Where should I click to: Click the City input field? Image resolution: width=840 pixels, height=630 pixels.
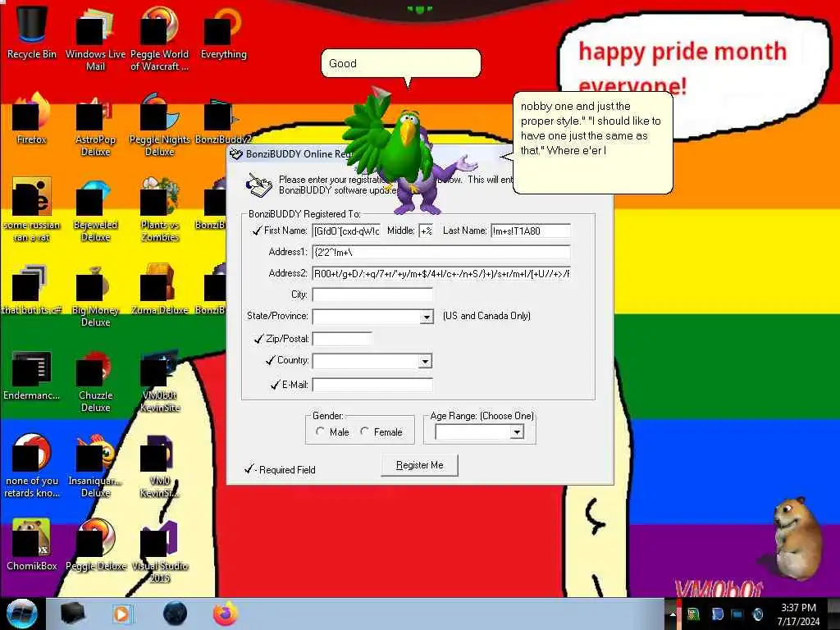[x=372, y=294]
